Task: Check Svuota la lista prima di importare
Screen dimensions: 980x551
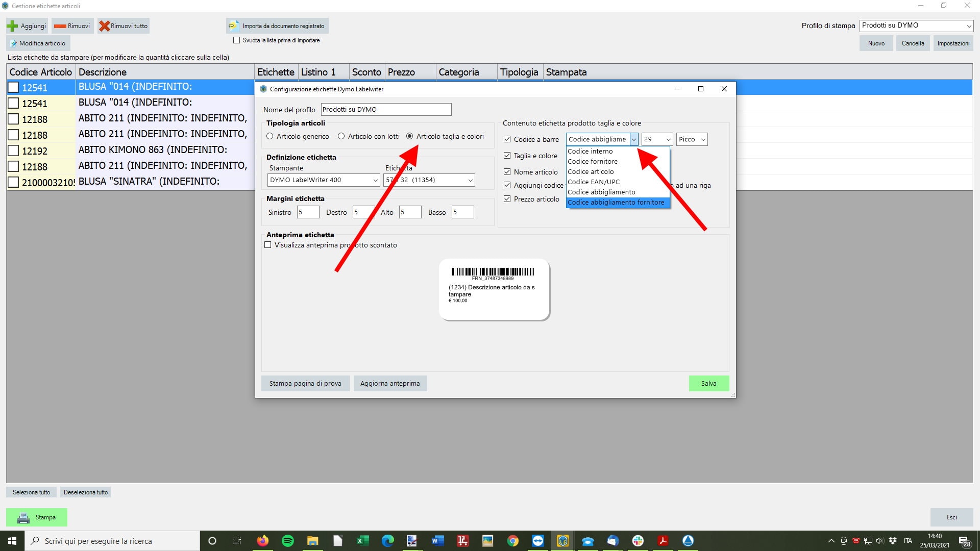Action: (236, 40)
